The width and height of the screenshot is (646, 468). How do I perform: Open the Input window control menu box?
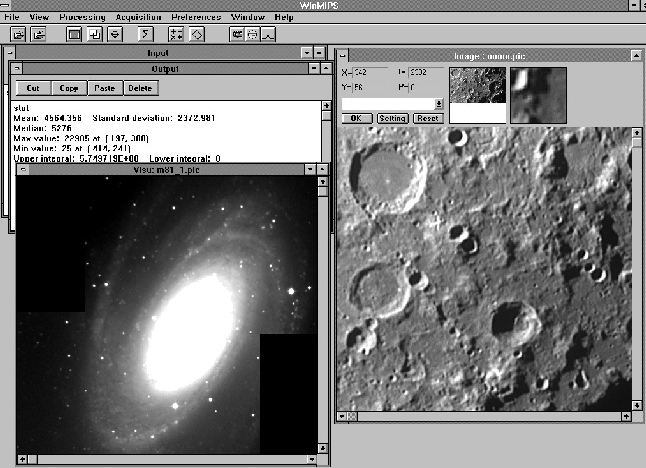point(10,53)
